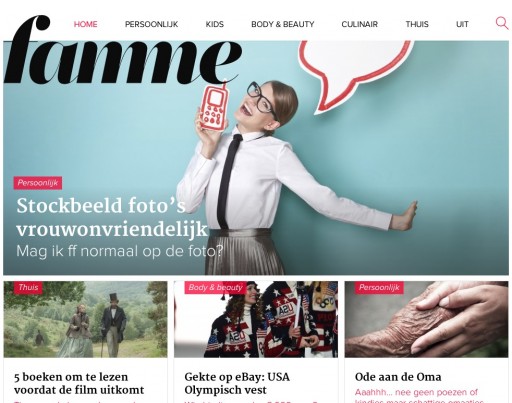
Task: Open BODY & BEAUTY section
Action: [x=283, y=24]
